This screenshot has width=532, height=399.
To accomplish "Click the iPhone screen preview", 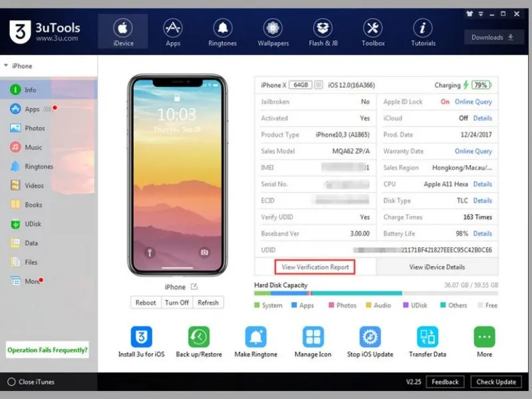I will (177, 176).
